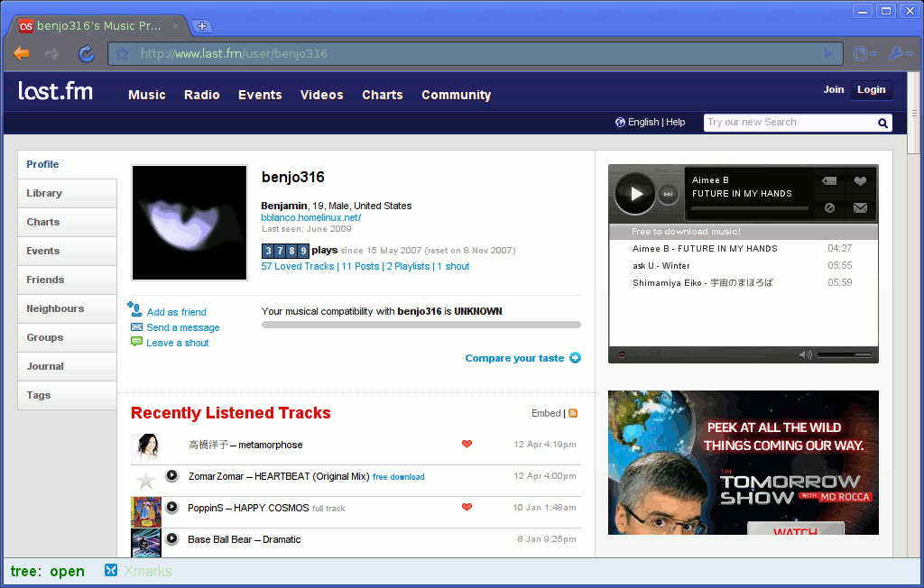
Task: Click the Leave a shout speech bubble icon
Action: tap(135, 343)
